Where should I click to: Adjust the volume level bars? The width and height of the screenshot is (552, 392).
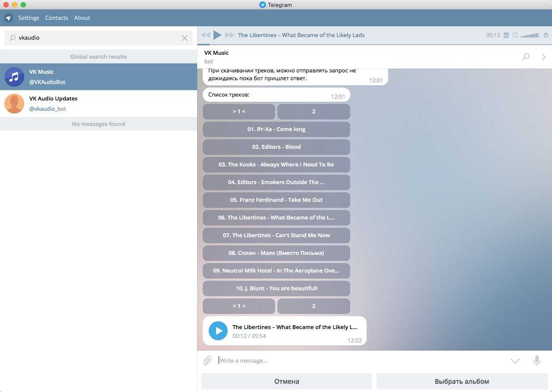pos(530,35)
